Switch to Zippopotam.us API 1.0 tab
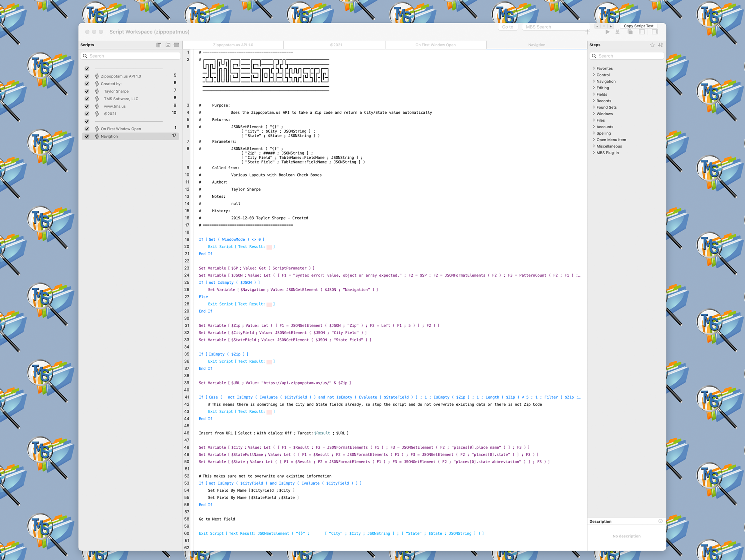Image resolution: width=745 pixels, height=560 pixels. coord(233,45)
